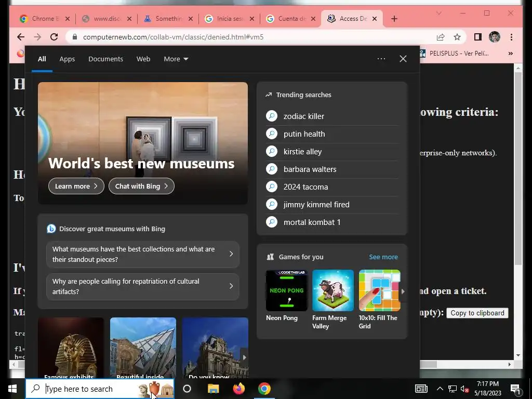Open the 10x10: Fill The Grid game
This screenshot has width=532, height=399.
point(379,290)
